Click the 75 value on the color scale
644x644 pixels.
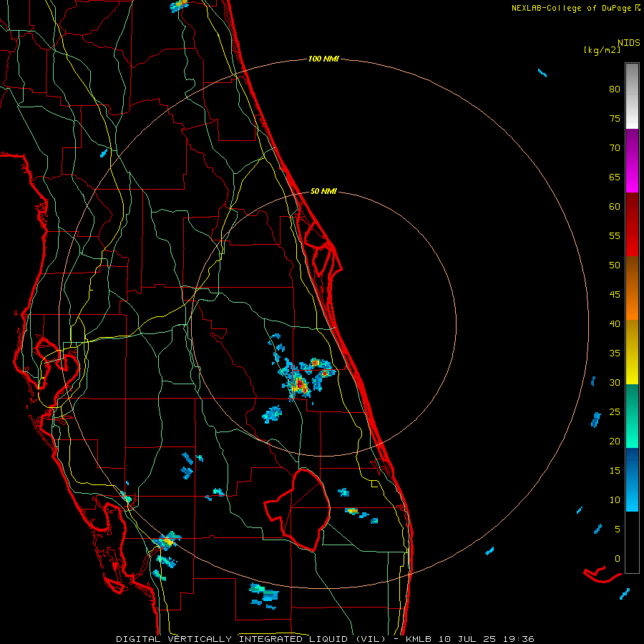(615, 118)
